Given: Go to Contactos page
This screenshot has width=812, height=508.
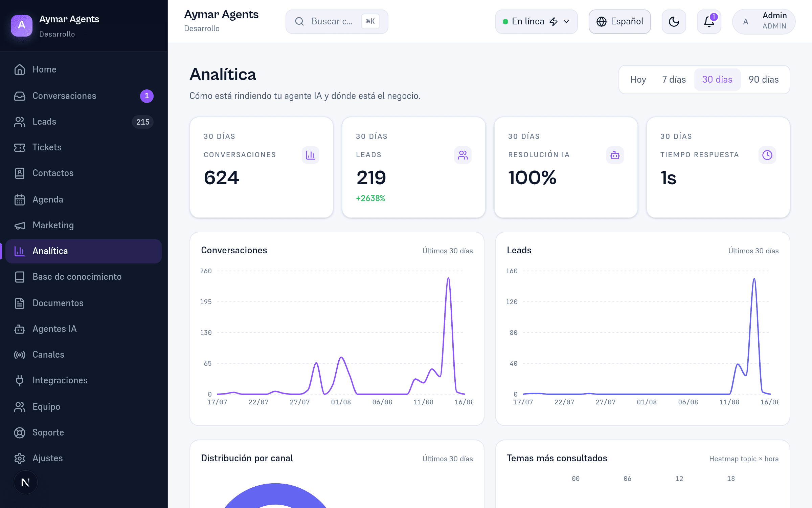Looking at the screenshot, I should [x=84, y=173].
